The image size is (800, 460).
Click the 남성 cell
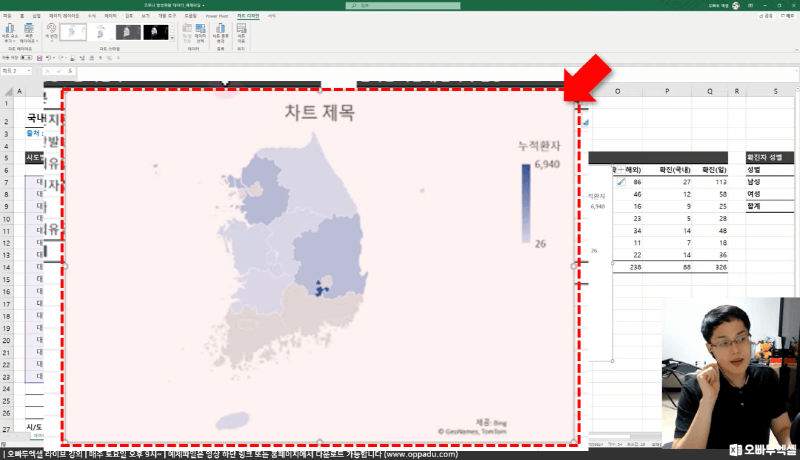(769, 182)
